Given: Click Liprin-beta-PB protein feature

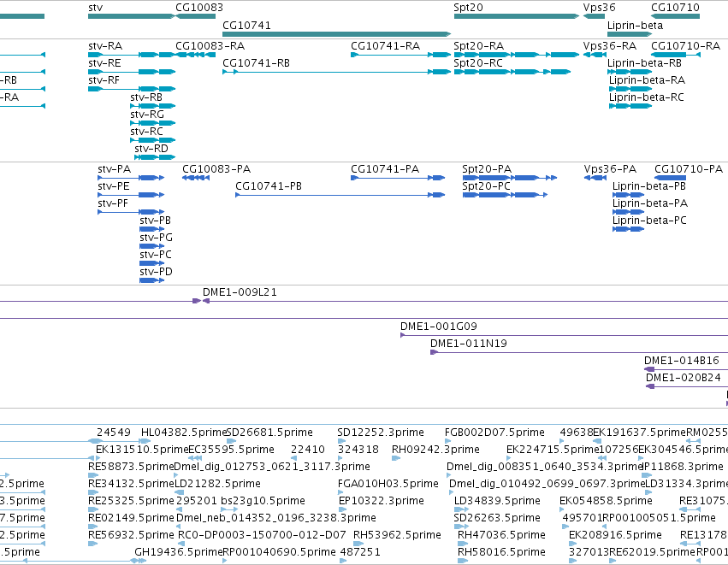Looking at the screenshot, I should 628,195.
